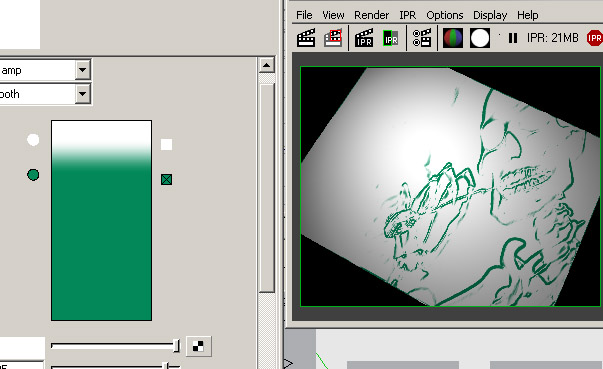The image size is (603, 369).
Task: Open the ramp type dropdown arrow
Action: coord(82,70)
